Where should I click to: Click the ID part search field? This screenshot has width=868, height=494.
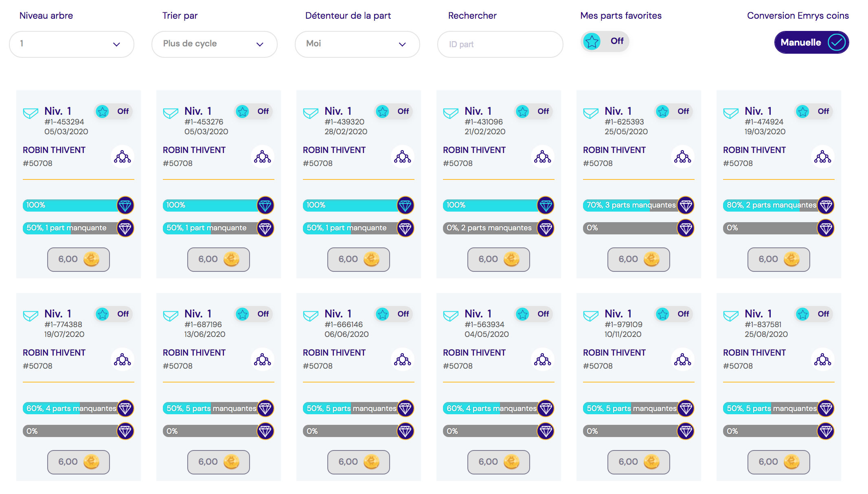(x=500, y=44)
